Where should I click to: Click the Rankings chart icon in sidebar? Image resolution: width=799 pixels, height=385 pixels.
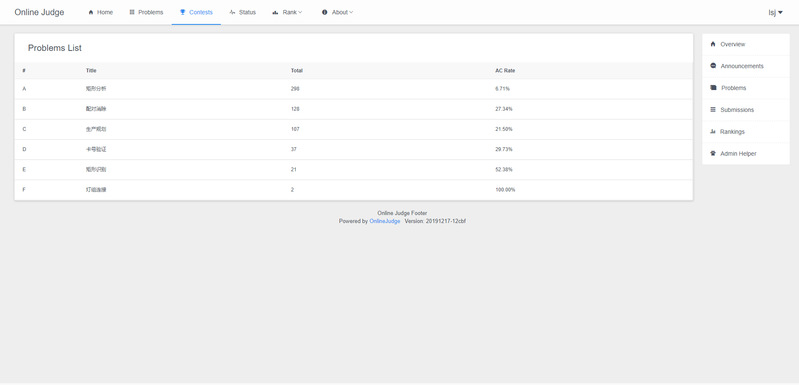(713, 131)
